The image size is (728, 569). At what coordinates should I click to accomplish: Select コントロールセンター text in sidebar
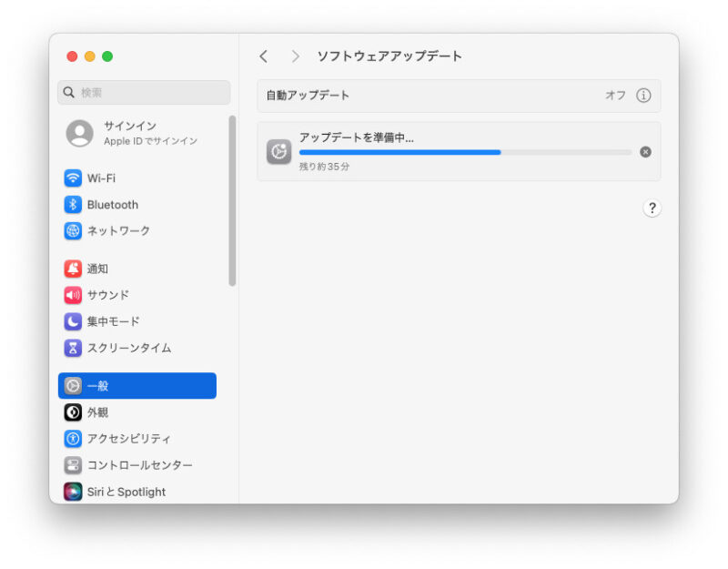(140, 465)
